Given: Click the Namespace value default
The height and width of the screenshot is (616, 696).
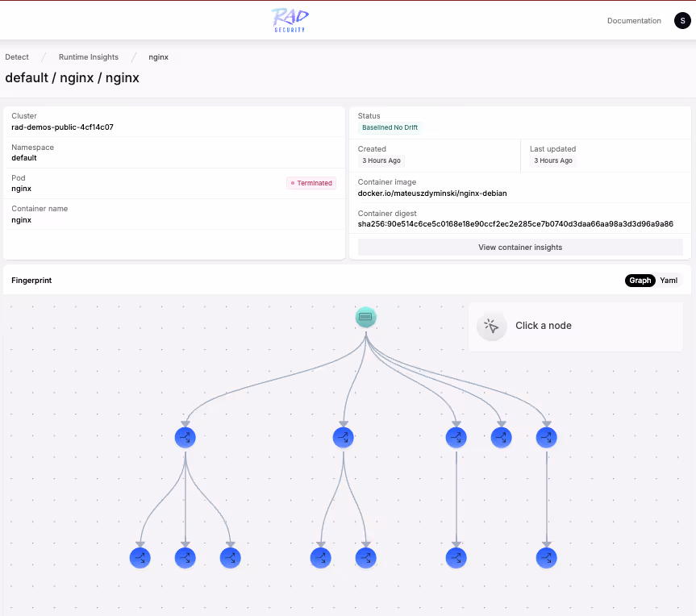Looking at the screenshot, I should [24, 158].
